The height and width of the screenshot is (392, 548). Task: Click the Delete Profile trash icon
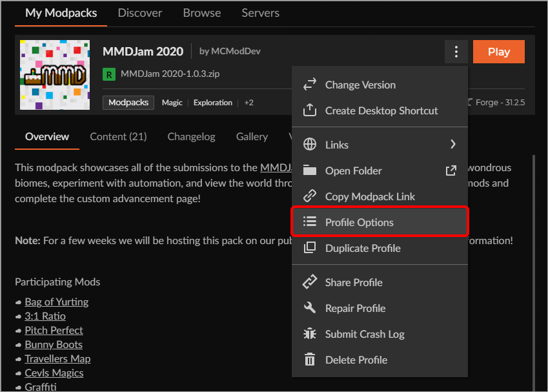(310, 360)
